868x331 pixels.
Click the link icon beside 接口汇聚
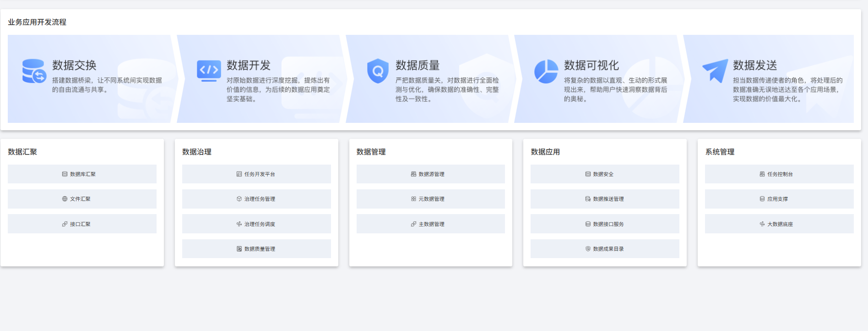65,224
